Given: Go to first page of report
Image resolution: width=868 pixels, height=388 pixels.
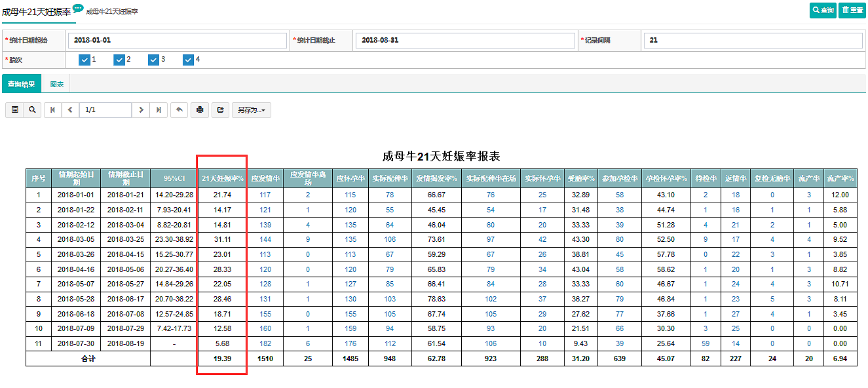Looking at the screenshot, I should [53, 110].
